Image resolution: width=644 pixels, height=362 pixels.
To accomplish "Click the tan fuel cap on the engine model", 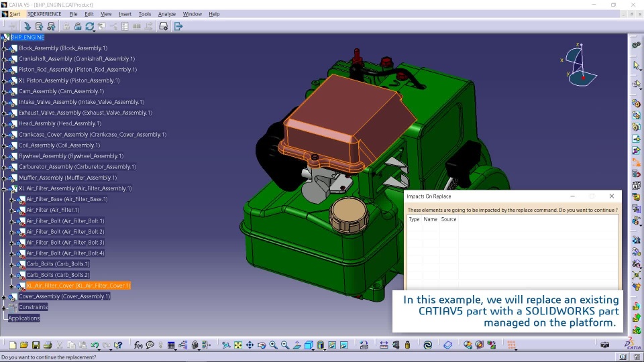I will pos(349,215).
